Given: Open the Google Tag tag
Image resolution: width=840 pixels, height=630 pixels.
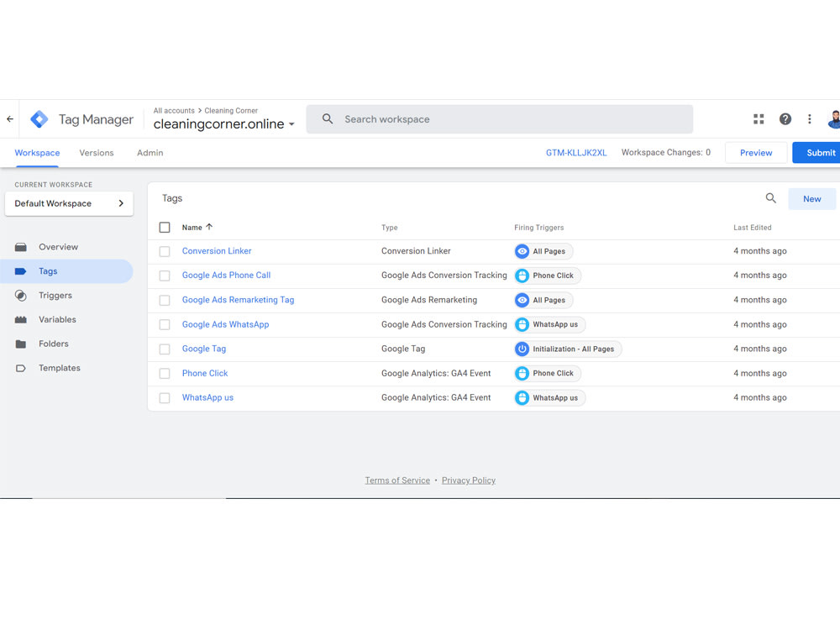Looking at the screenshot, I should click(x=204, y=349).
